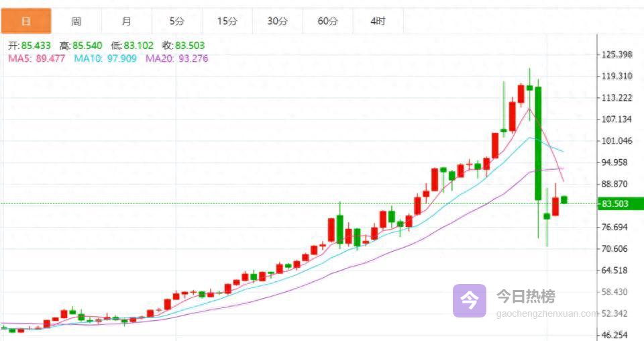Click the purple 今日热榜 logo icon
This screenshot has width=644, height=341.
(x=469, y=300)
